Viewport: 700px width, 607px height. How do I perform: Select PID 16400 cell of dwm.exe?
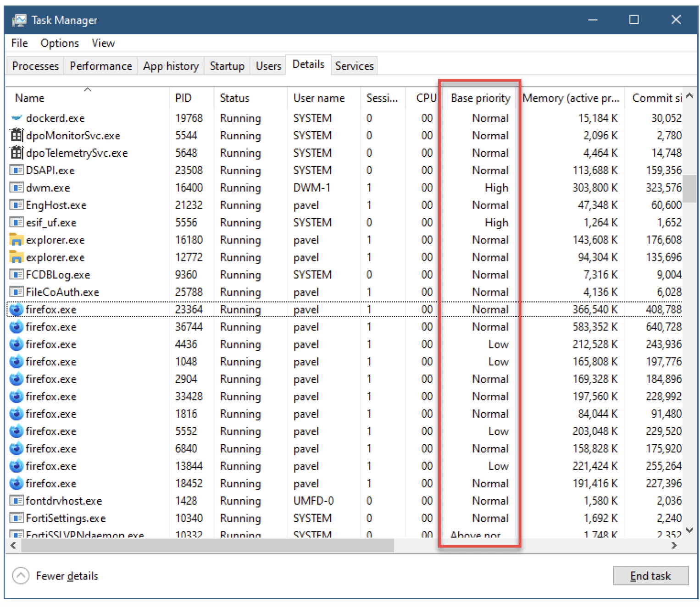(189, 188)
